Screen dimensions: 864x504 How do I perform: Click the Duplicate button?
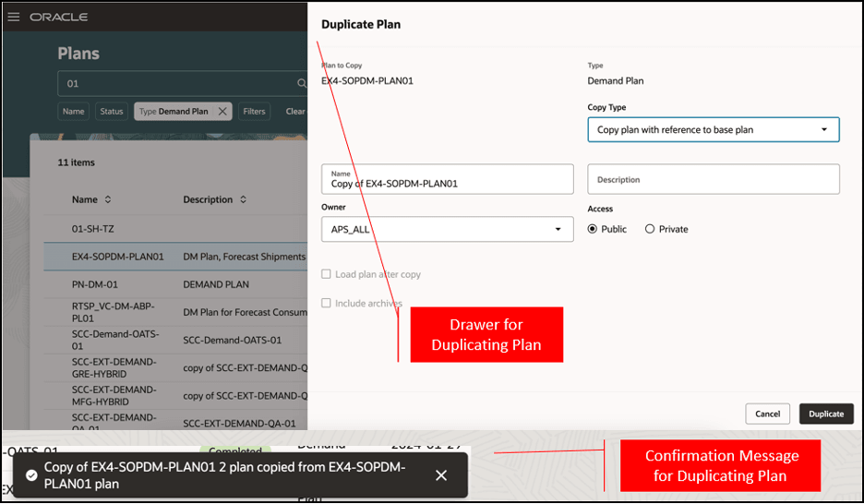coord(826,414)
